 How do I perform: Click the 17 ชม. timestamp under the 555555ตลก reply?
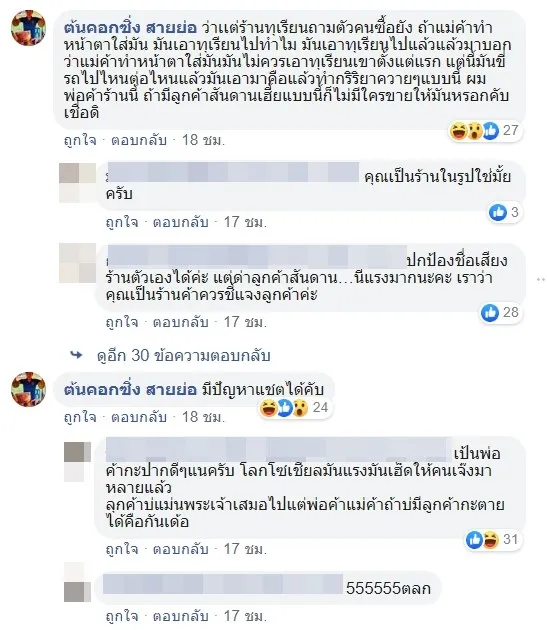[x=245, y=616]
